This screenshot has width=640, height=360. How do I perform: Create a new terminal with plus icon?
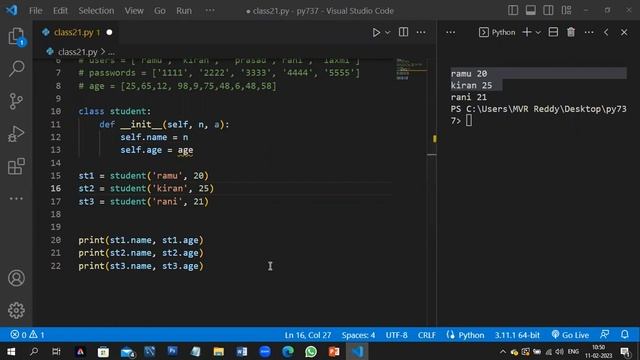point(527,32)
